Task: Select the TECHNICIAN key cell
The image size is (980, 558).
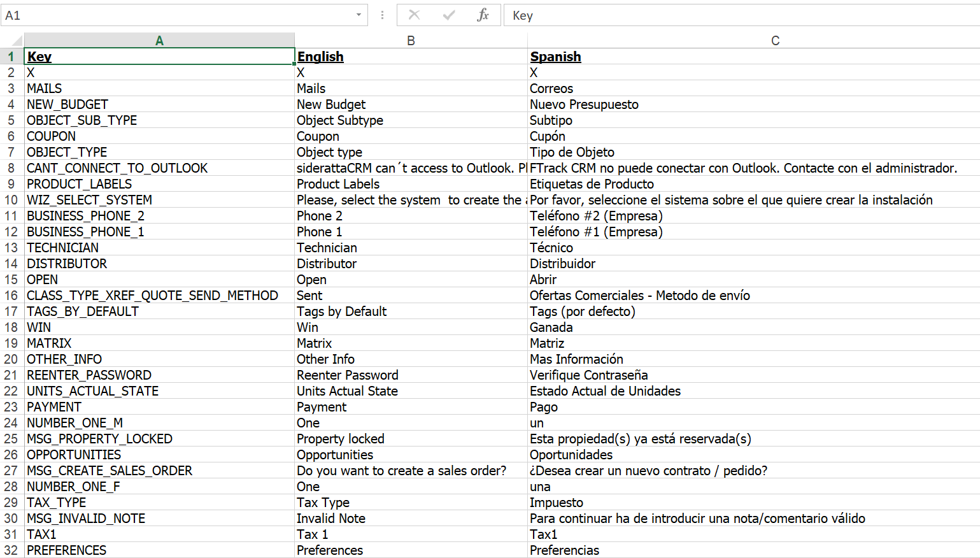Action: click(x=159, y=248)
